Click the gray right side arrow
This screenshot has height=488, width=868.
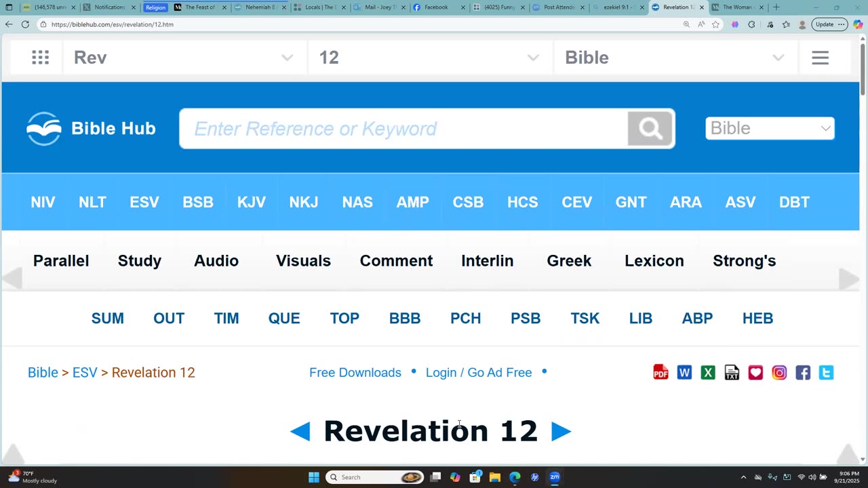[x=849, y=279]
